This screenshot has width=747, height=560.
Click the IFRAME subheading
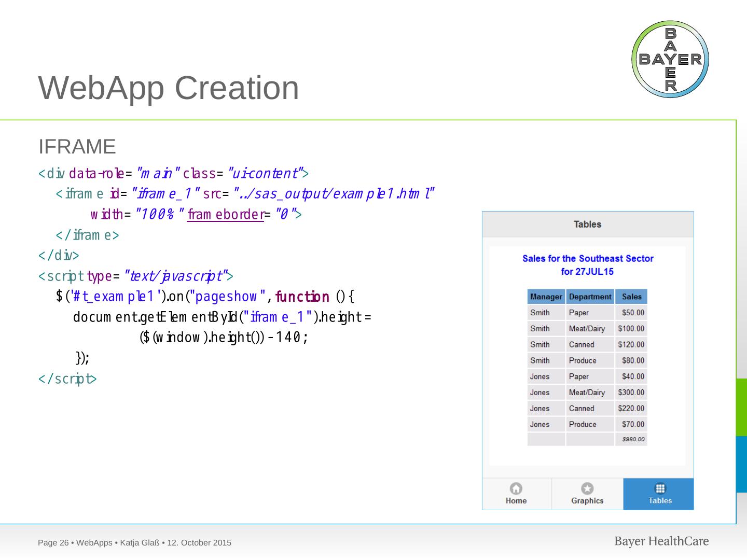pos(77,147)
